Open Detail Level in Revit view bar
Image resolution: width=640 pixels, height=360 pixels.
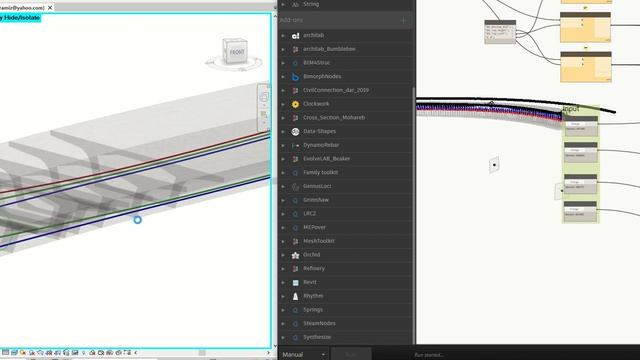[x=5, y=352]
